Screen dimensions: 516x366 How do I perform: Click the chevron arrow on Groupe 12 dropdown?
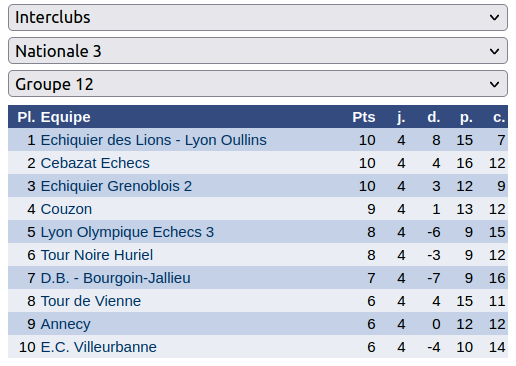tap(494, 84)
